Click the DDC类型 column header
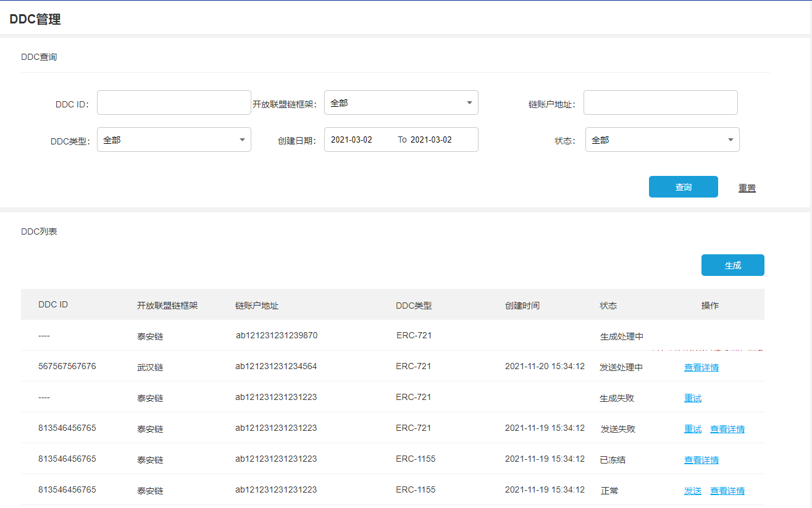The image size is (812, 508). click(414, 306)
